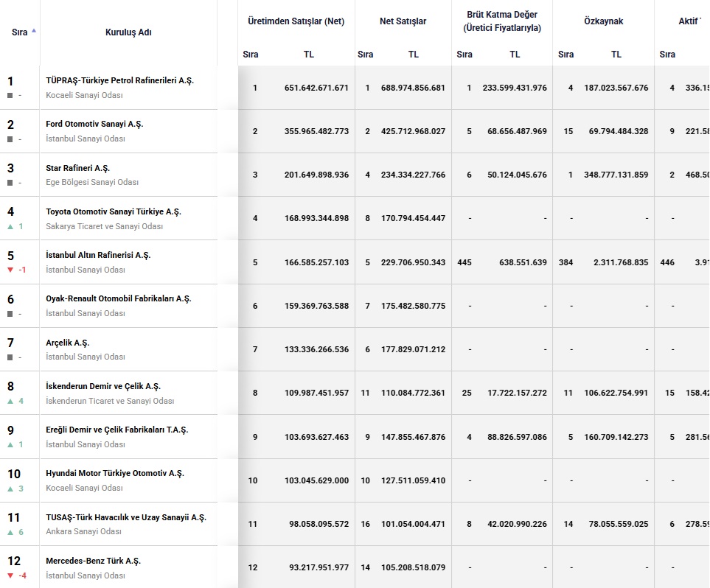Click the gross value added rank 445
This screenshot has height=588, width=710.
pos(464,262)
